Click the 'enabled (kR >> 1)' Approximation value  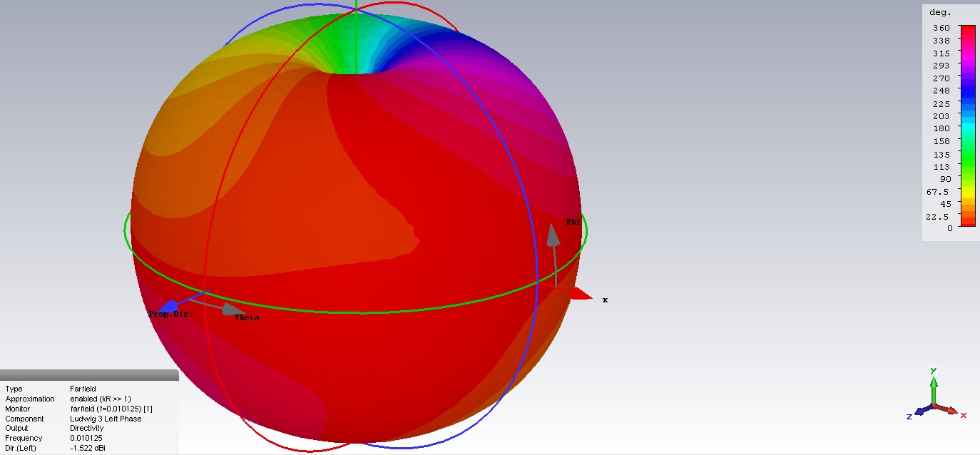[x=101, y=399]
